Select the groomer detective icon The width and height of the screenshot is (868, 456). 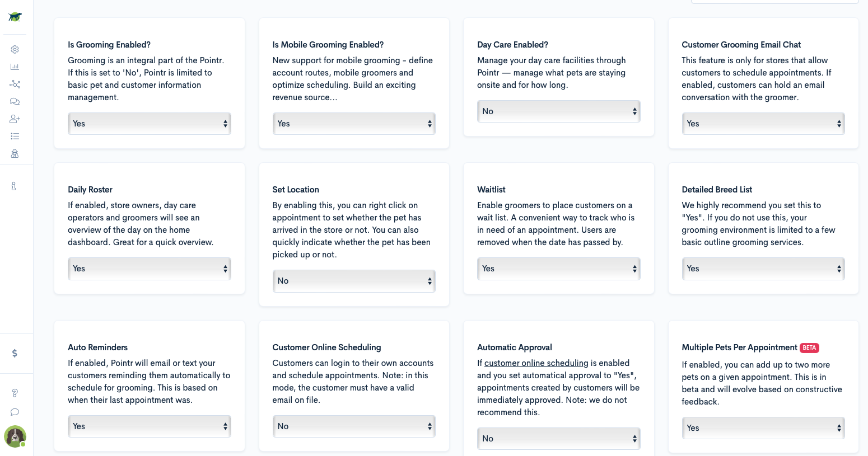15,153
